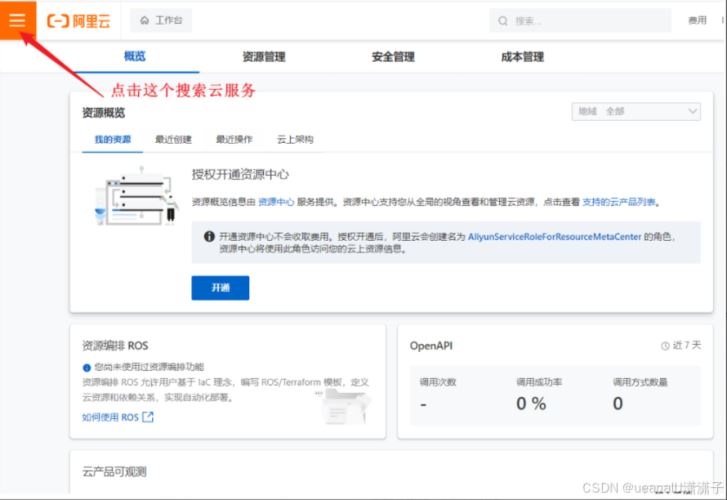Click the blue info dot in ROS card
The image size is (727, 500).
(87, 368)
